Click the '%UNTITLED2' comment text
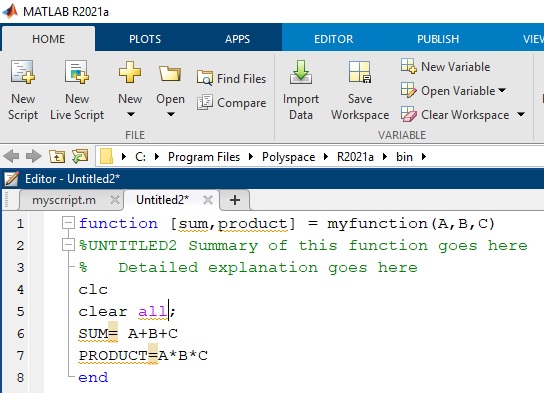 tap(128, 245)
